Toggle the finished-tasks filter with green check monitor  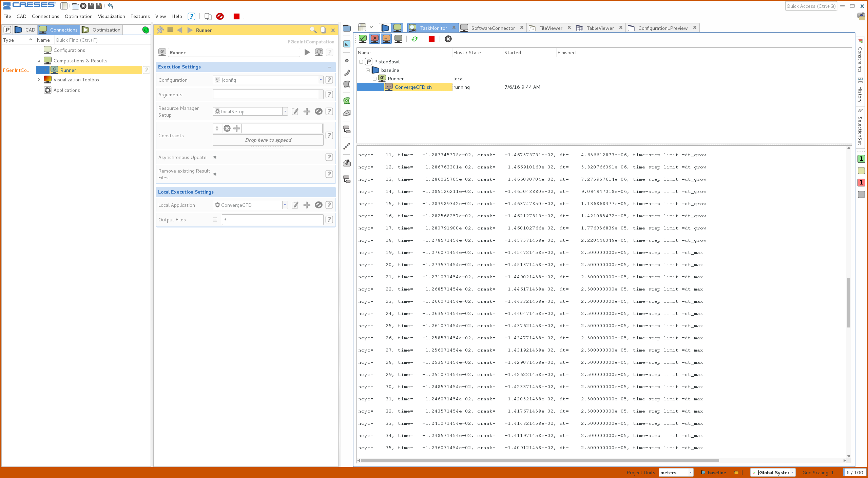[363, 39]
